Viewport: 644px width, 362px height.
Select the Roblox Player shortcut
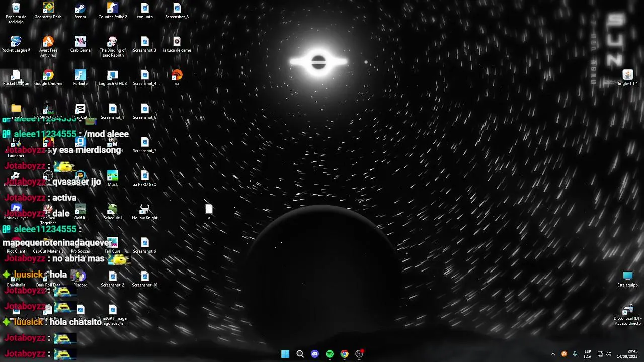pos(16,212)
